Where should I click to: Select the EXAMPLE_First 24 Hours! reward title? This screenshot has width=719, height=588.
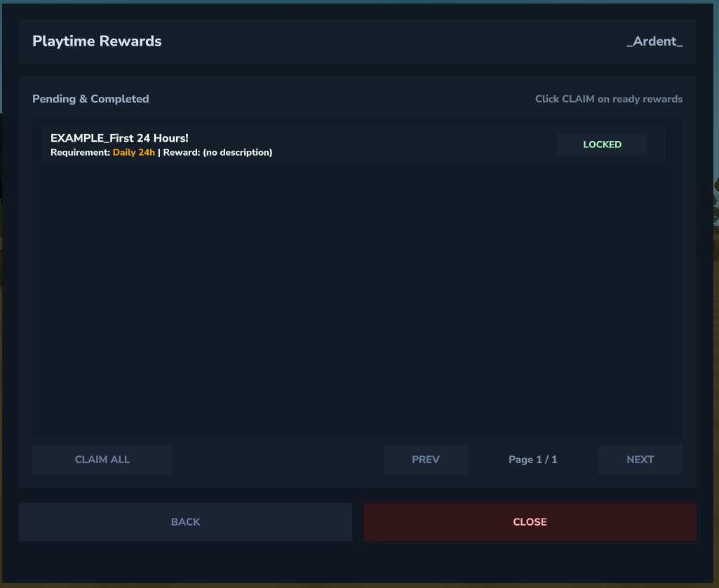[119, 138]
